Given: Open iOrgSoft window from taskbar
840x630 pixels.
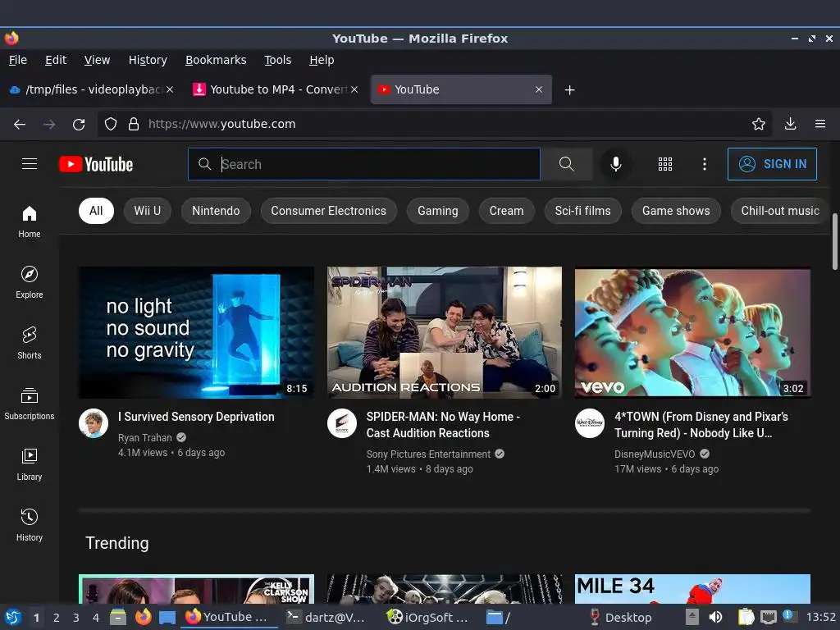Looking at the screenshot, I should pos(428,618).
